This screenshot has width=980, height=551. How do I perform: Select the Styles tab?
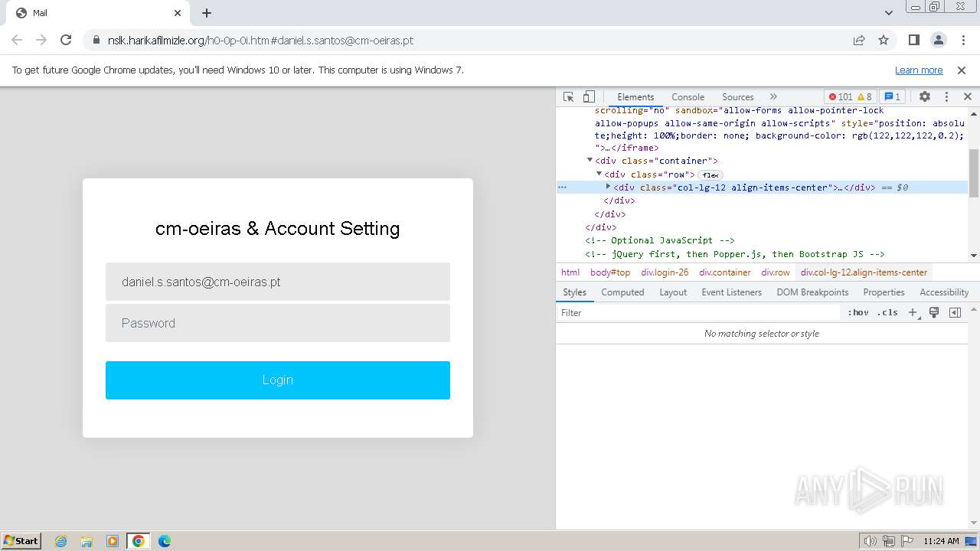click(574, 292)
